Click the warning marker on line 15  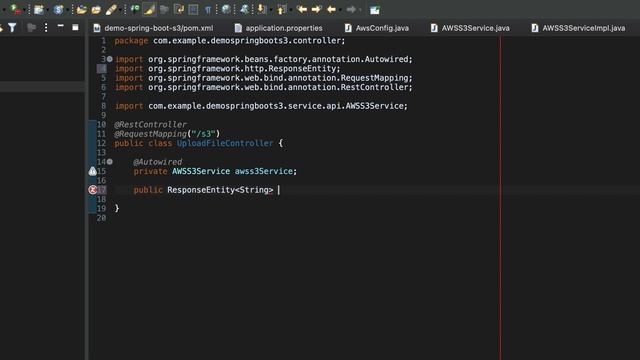tap(93, 171)
